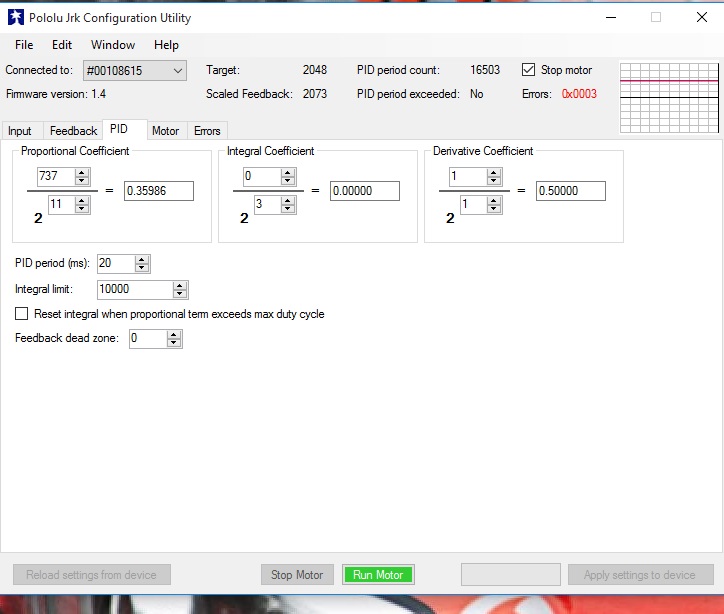Screen dimensions: 724x614
Task: Click the Stop Motor button
Action: point(297,575)
